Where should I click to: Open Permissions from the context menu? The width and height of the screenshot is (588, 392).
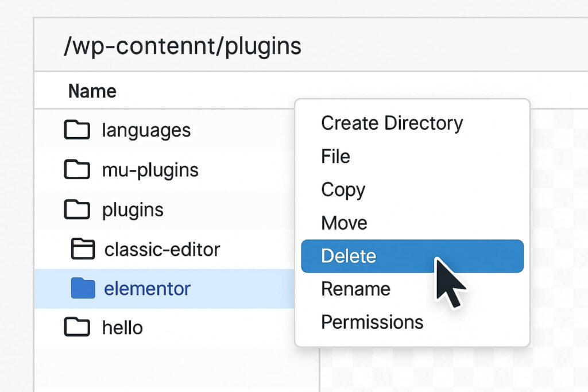pyautogui.click(x=372, y=322)
